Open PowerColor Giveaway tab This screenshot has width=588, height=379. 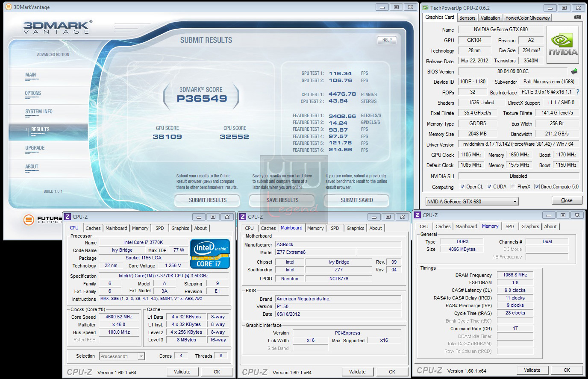click(x=527, y=18)
